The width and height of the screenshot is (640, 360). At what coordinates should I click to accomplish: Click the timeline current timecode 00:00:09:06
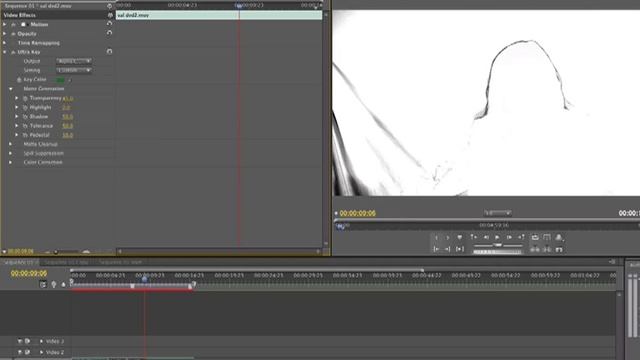point(29,273)
